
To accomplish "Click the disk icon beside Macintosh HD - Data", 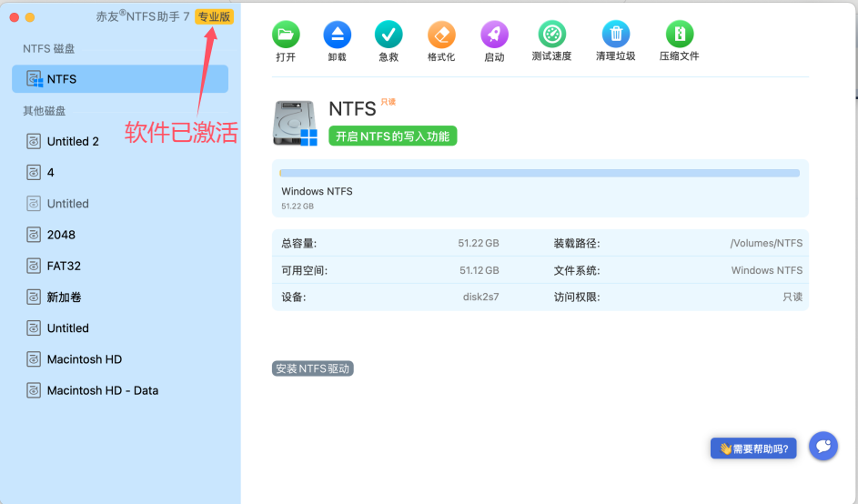I will pos(34,390).
